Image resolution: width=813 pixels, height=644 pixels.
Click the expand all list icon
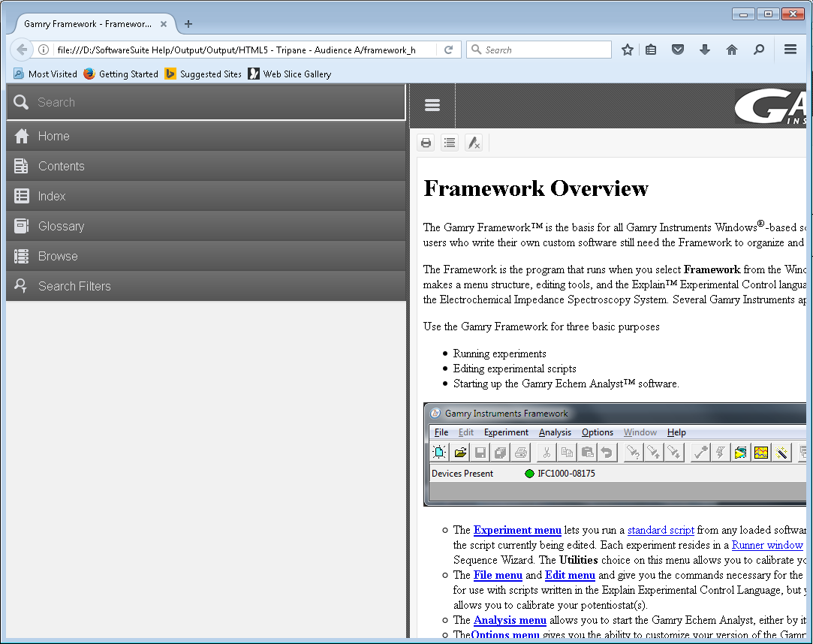450,143
